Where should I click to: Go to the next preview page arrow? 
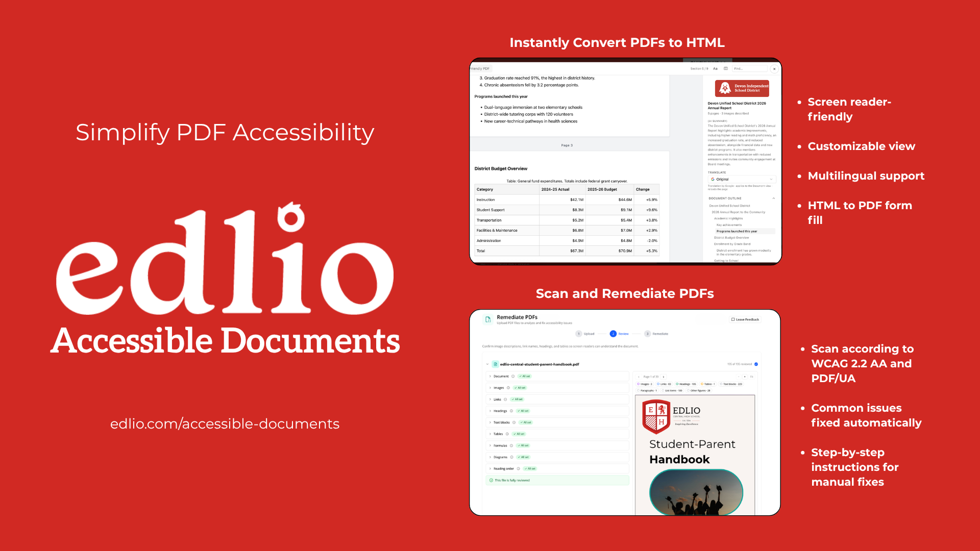664,377
